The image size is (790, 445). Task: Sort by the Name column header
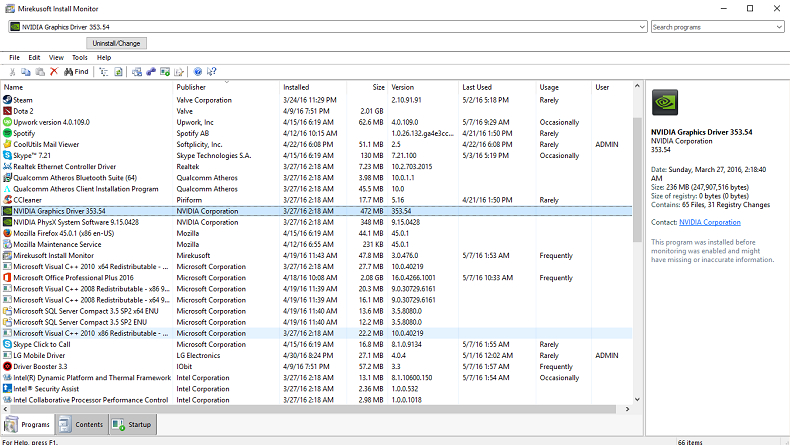(87, 87)
